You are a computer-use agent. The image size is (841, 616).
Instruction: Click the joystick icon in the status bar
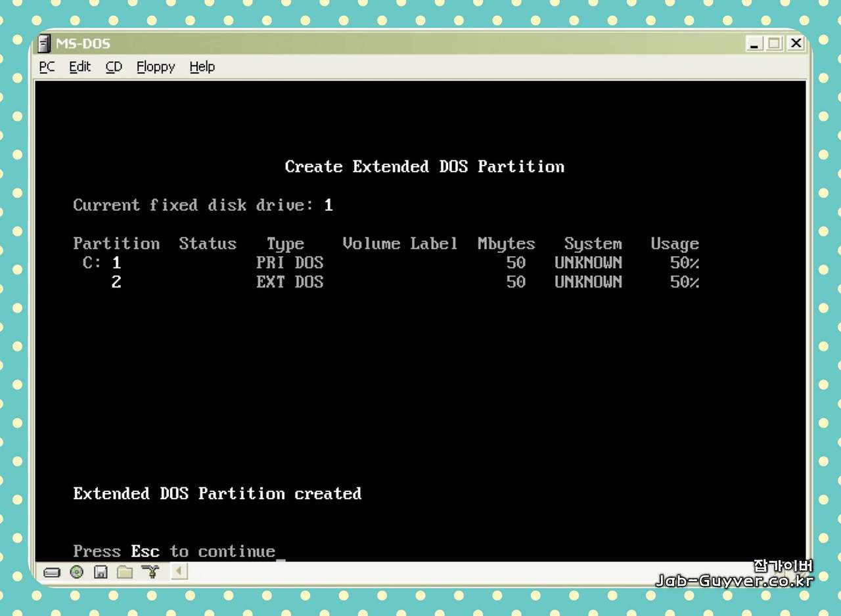(150, 572)
